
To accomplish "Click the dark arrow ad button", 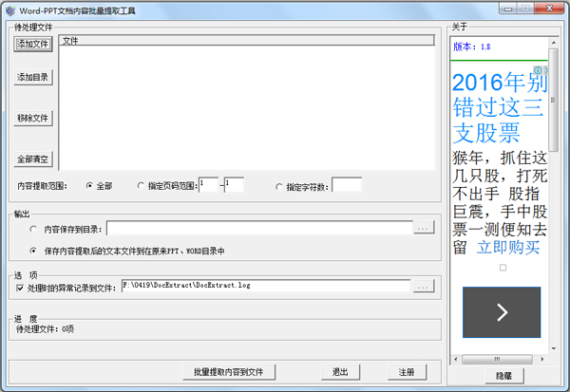I will tap(502, 312).
